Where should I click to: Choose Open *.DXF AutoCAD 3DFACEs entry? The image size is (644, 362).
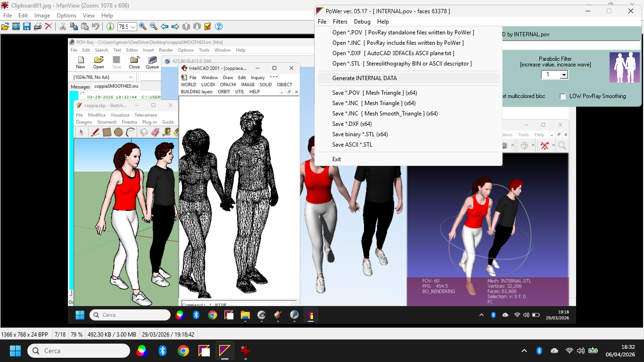(x=393, y=53)
